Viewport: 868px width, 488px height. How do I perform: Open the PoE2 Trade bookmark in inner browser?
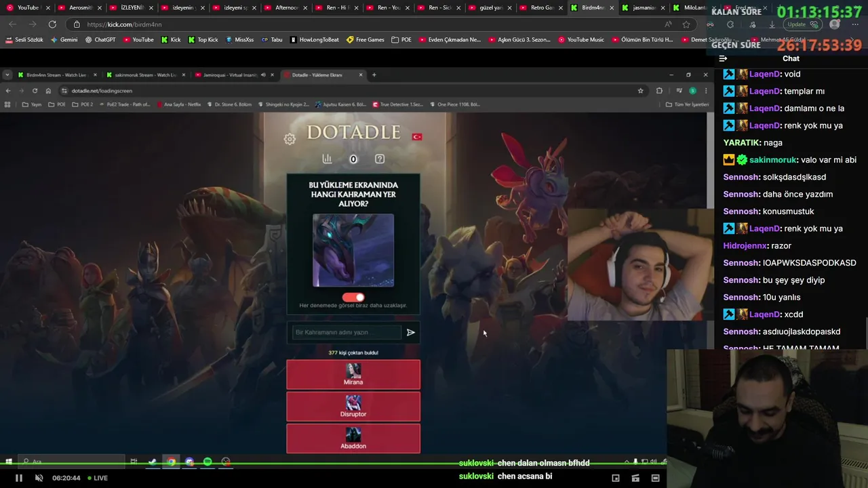125,104
